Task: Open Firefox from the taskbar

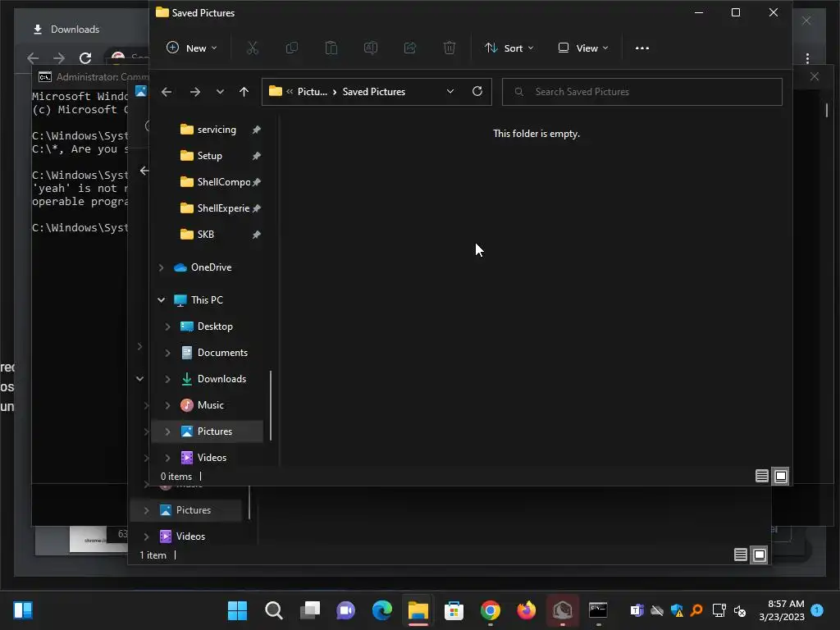Action: [526, 610]
